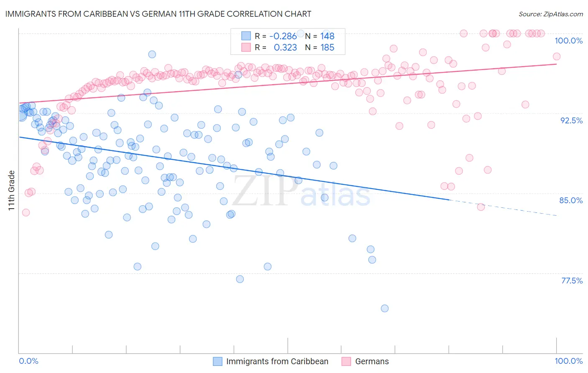The width and height of the screenshot is (588, 373).
Task: Click the pink R = 0.323 stats swatch
Action: pyautogui.click(x=246, y=47)
